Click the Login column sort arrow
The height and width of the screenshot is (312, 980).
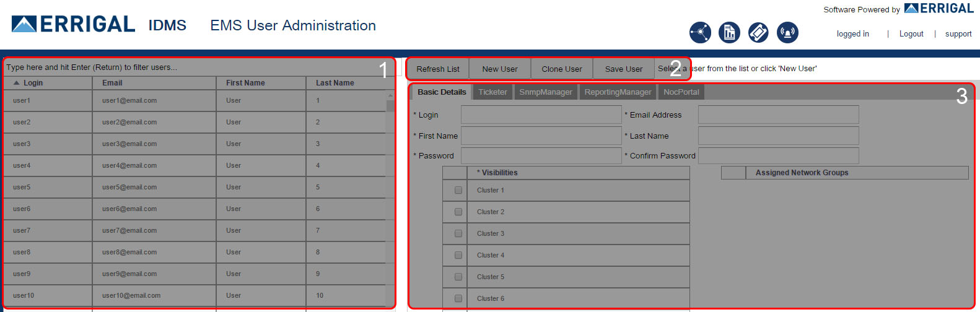(x=16, y=83)
